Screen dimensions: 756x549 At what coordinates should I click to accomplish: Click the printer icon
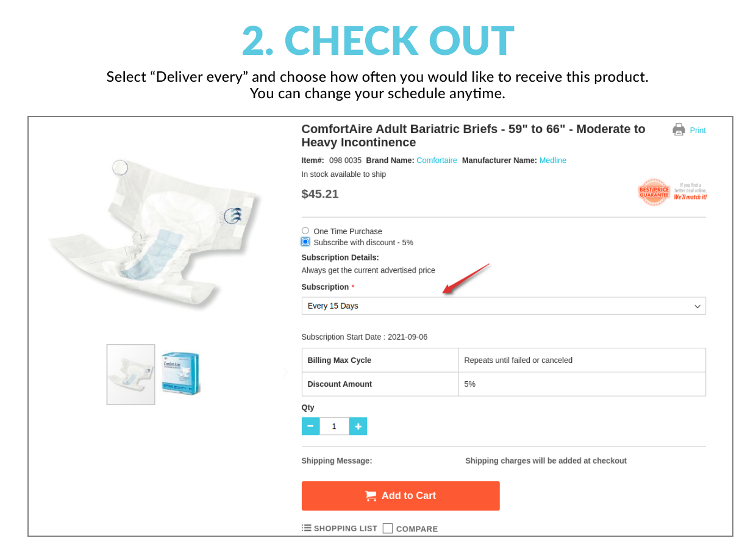coord(678,129)
